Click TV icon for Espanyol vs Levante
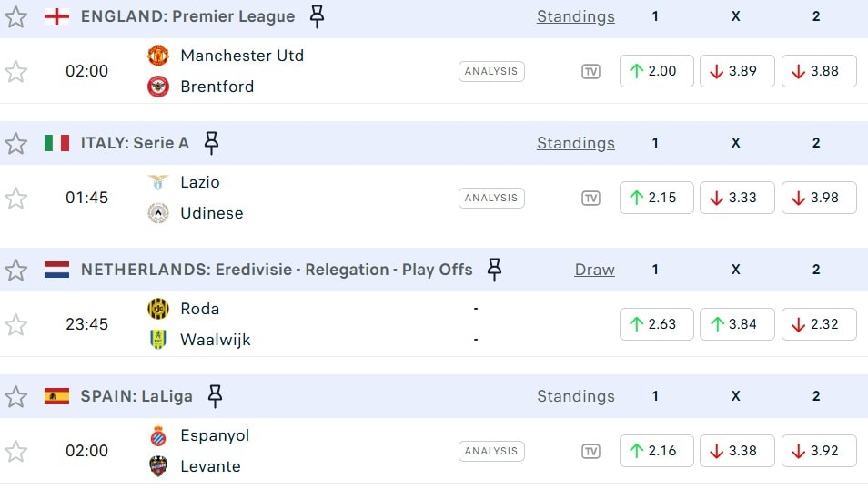This screenshot has height=490, width=868. click(x=590, y=451)
